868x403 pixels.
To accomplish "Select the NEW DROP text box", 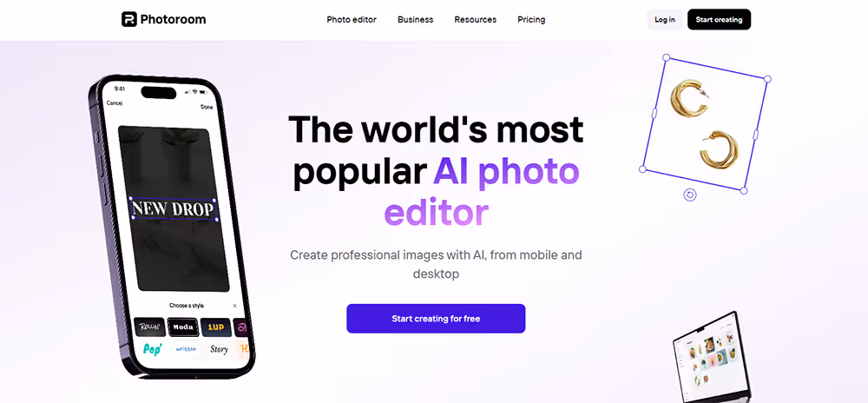I will (174, 209).
